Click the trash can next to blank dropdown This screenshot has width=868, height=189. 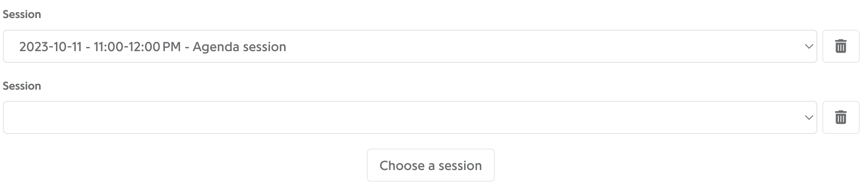pos(841,117)
